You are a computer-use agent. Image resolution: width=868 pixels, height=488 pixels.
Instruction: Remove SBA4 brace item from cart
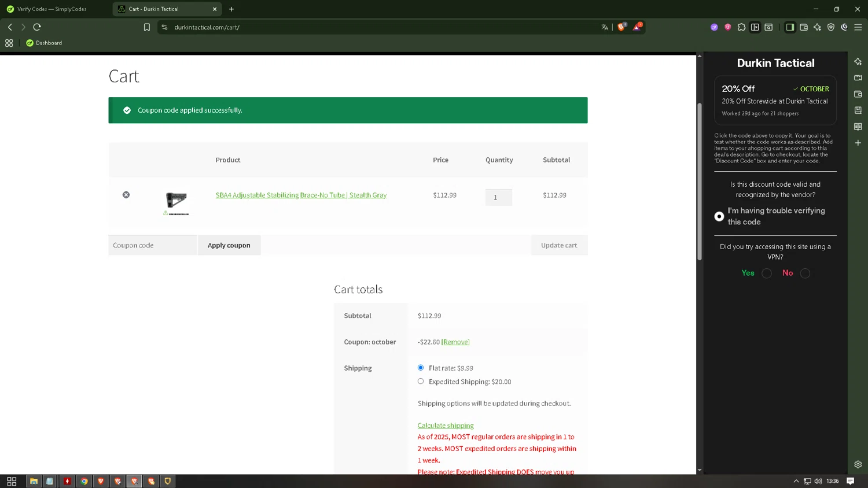coord(126,195)
